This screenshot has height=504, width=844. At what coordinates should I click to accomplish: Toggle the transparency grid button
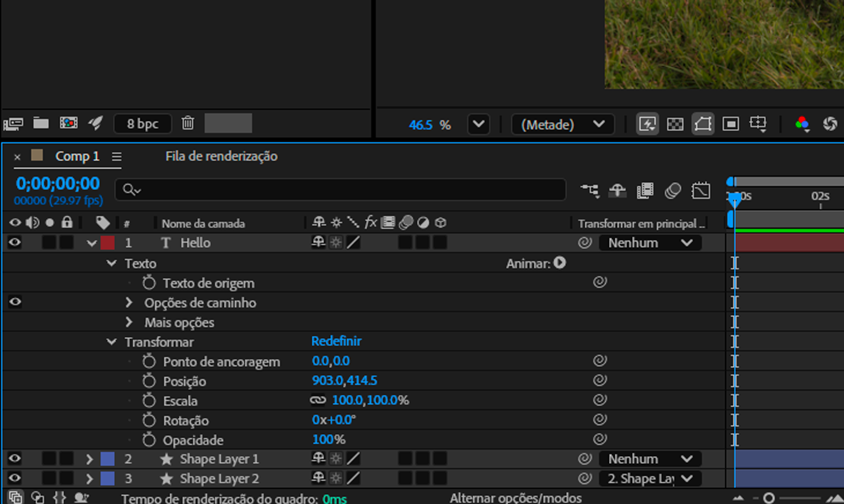coord(675,124)
